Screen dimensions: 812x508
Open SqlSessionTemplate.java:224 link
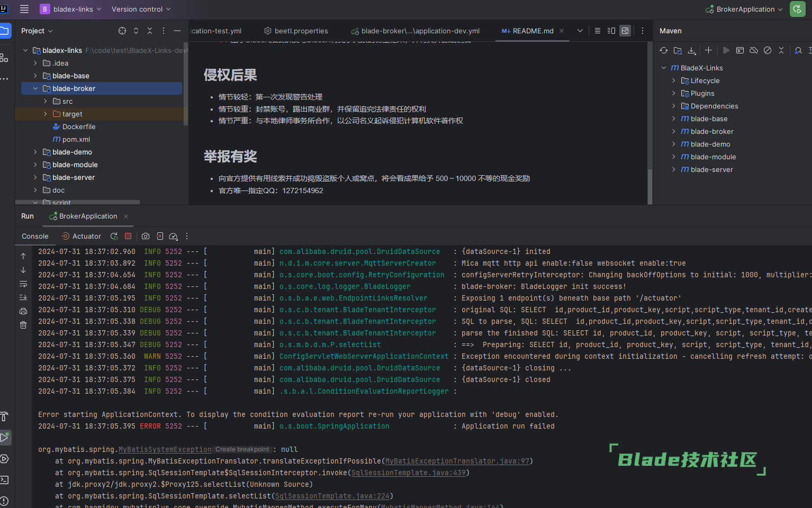[x=332, y=496]
